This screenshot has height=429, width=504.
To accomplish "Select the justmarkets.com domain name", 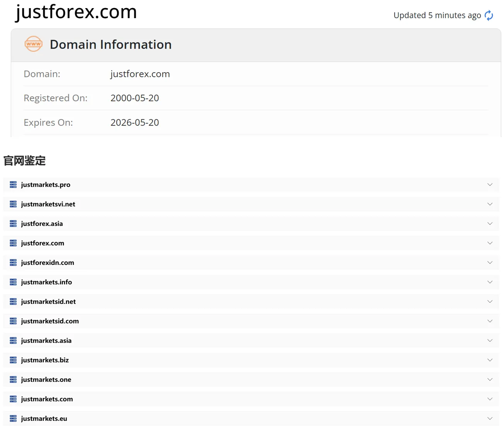I will pyautogui.click(x=47, y=399).
